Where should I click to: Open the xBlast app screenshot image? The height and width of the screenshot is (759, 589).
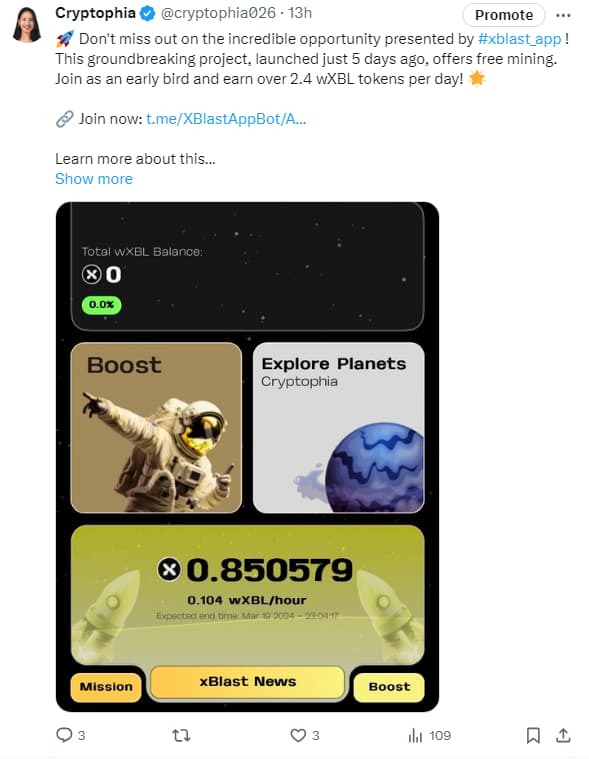pos(247,456)
